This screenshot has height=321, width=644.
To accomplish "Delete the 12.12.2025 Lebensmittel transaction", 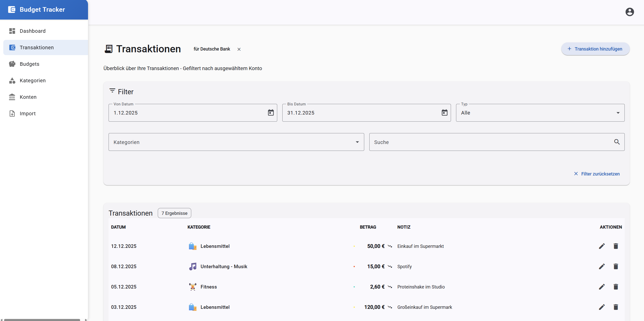I will [616, 246].
